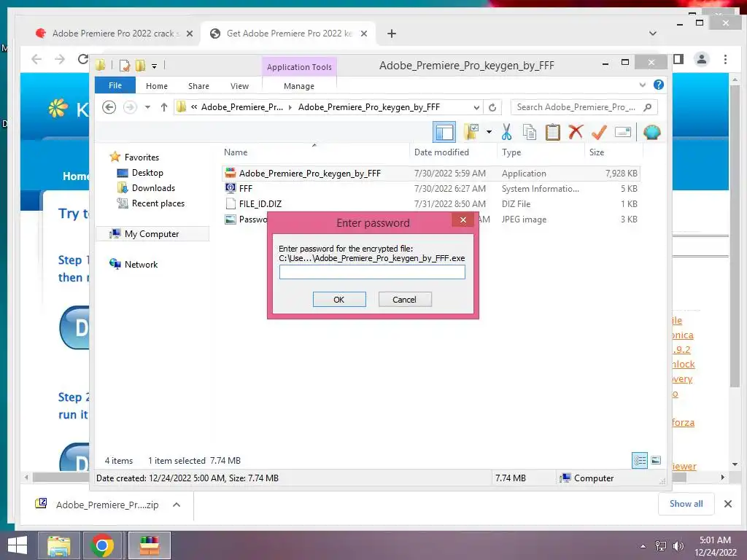Open Recent places in navigation pane
747x560 pixels.
click(158, 203)
